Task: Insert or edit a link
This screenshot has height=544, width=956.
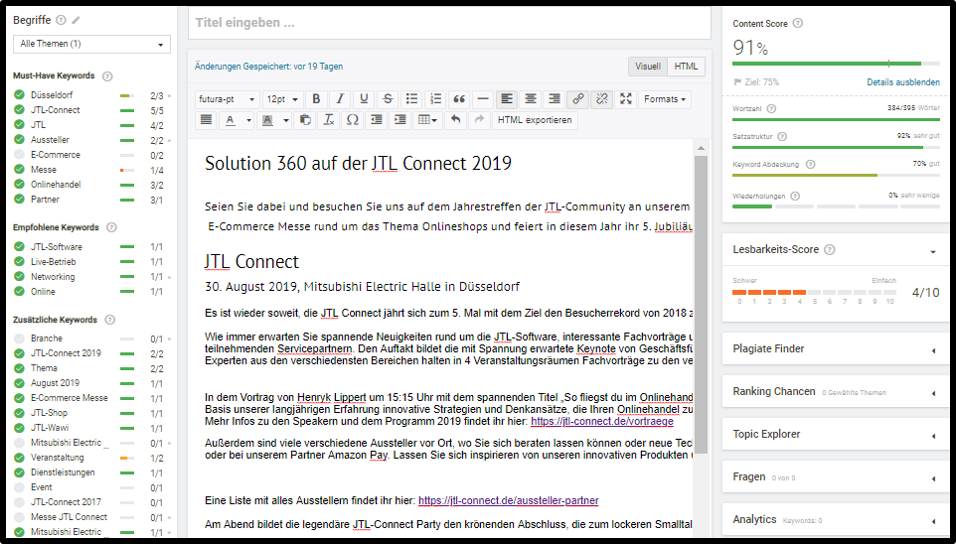Action: click(x=578, y=99)
